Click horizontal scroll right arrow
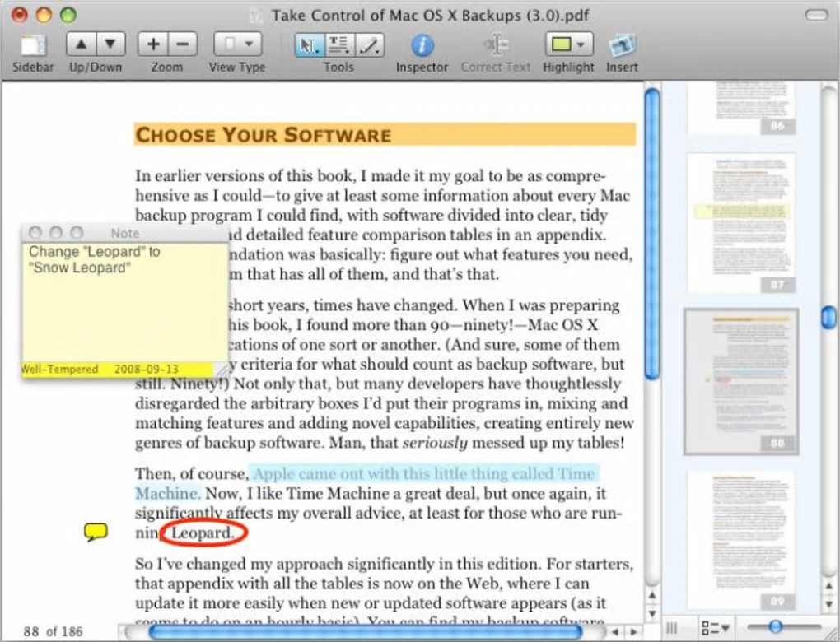 634,632
